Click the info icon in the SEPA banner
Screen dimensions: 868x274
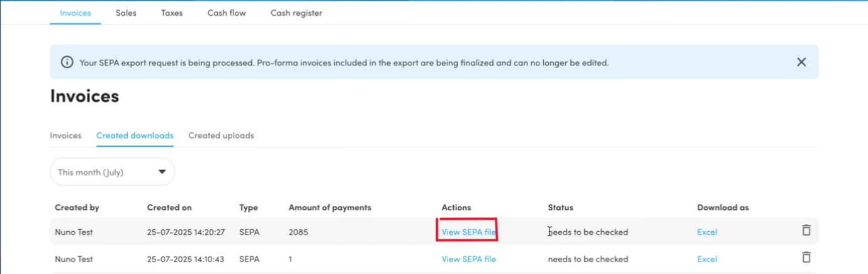[67, 62]
